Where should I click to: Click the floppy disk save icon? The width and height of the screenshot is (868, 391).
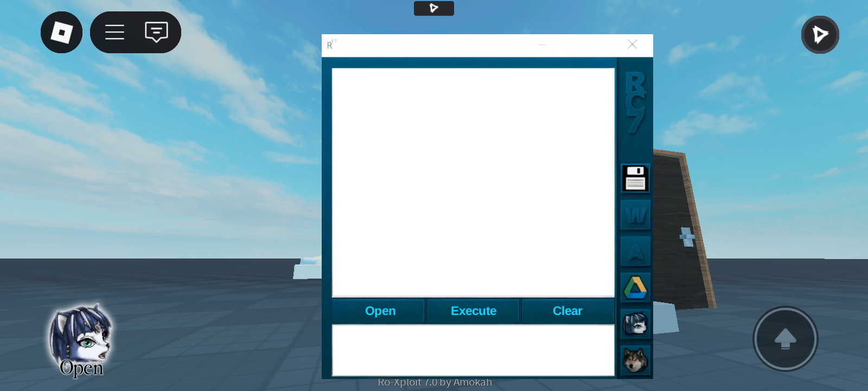click(x=635, y=178)
